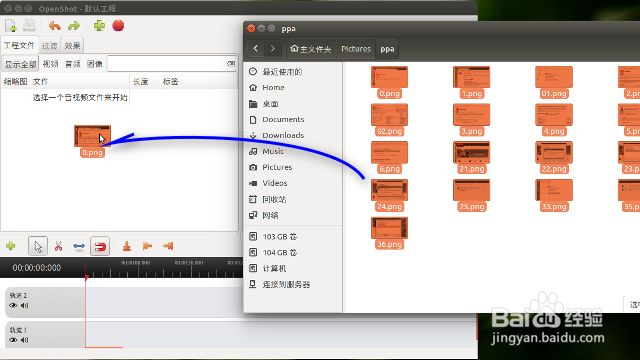Go back in the ppa file manager
640x360 pixels.
pos(256,49)
